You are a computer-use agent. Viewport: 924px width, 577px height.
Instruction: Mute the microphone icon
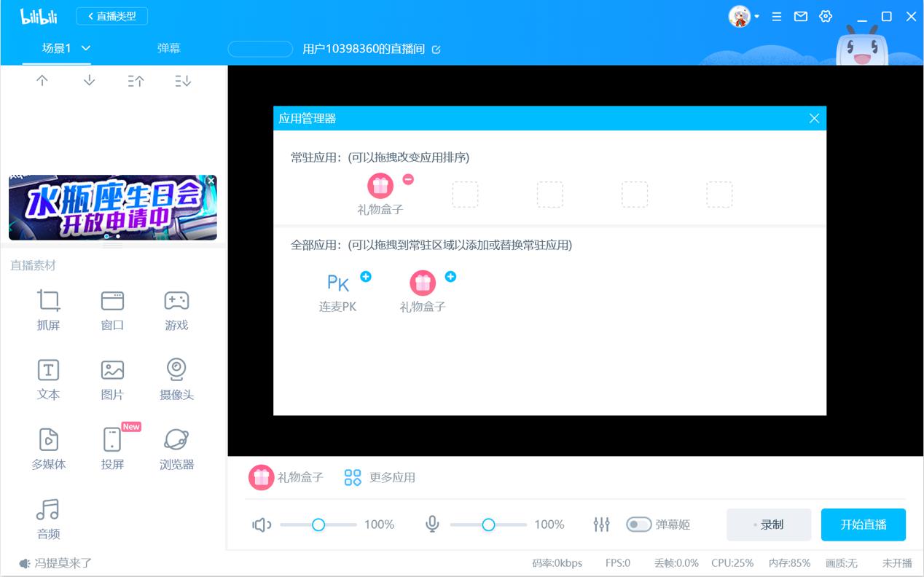432,525
